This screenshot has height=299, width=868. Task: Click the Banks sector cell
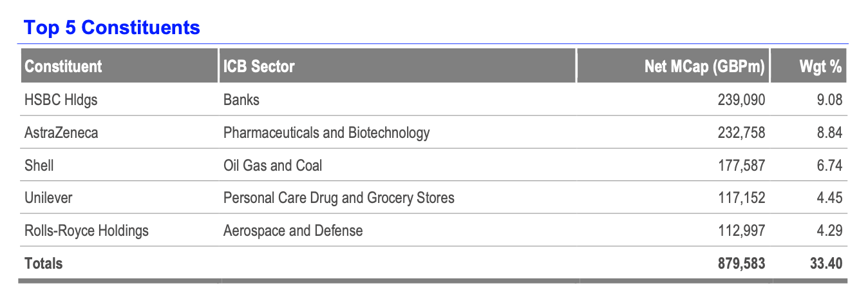(x=241, y=100)
